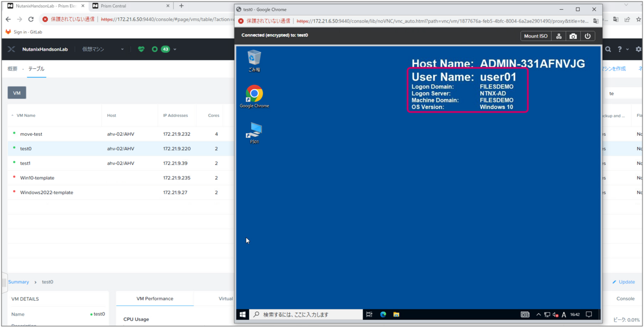Click the muted volume icon in guest tray
The image size is (644, 328).
tap(555, 315)
